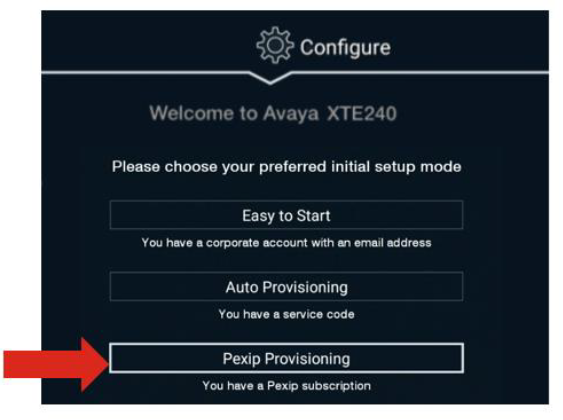Click the 'Please choose your preferred' prompt
563x420 pixels.
coord(286,167)
